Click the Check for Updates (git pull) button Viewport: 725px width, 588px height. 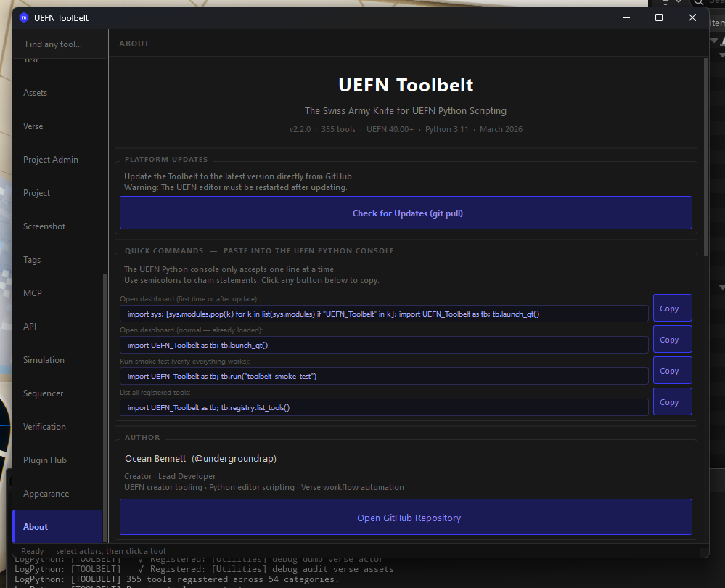click(406, 213)
